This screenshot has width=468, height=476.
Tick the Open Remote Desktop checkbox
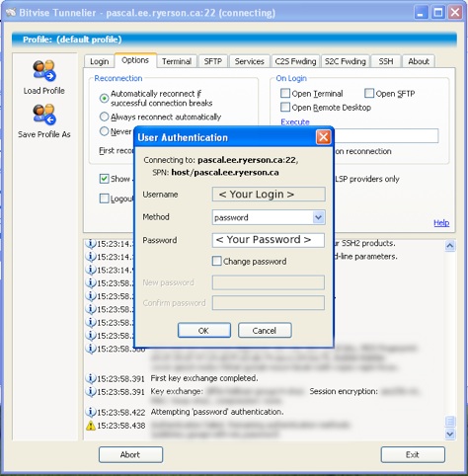(x=285, y=107)
